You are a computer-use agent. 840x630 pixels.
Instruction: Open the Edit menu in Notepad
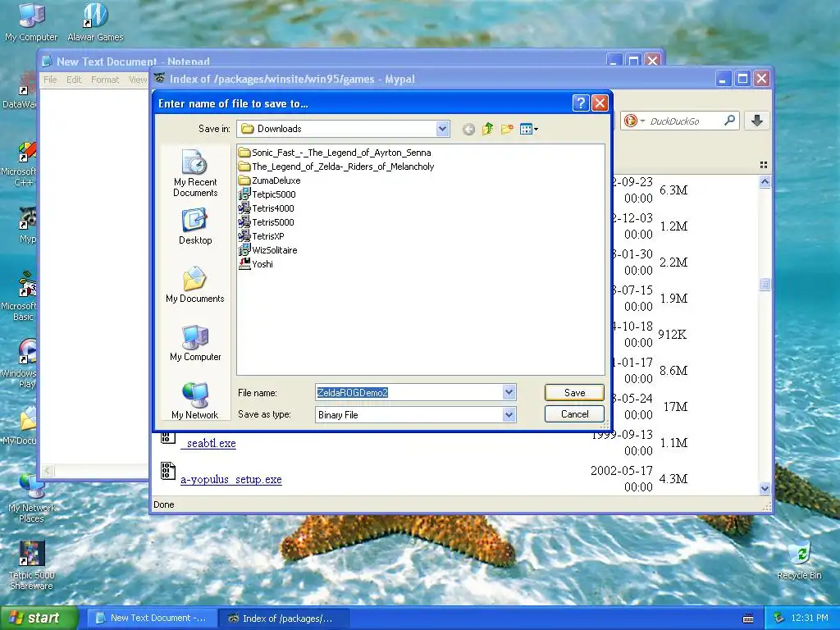(x=74, y=80)
